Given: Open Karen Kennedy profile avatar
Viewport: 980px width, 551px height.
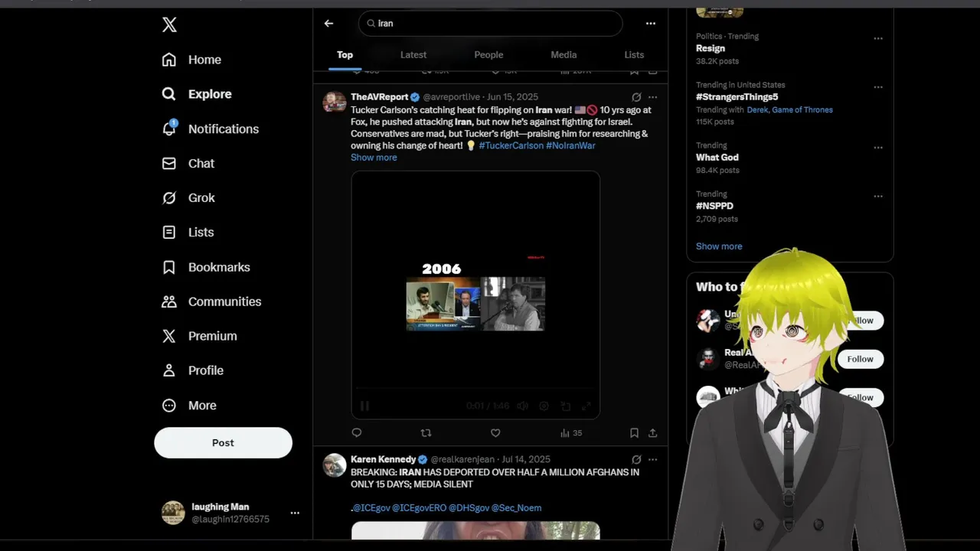Looking at the screenshot, I should [x=334, y=465].
